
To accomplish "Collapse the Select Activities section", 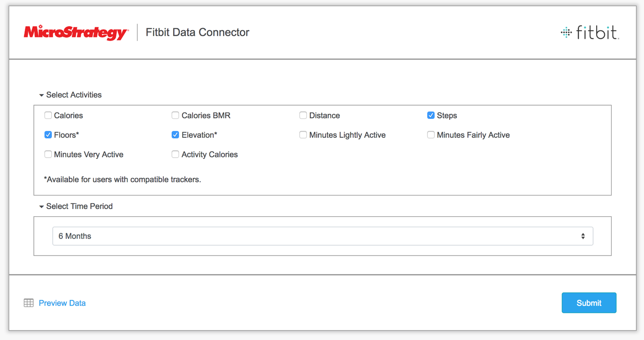I will click(41, 95).
